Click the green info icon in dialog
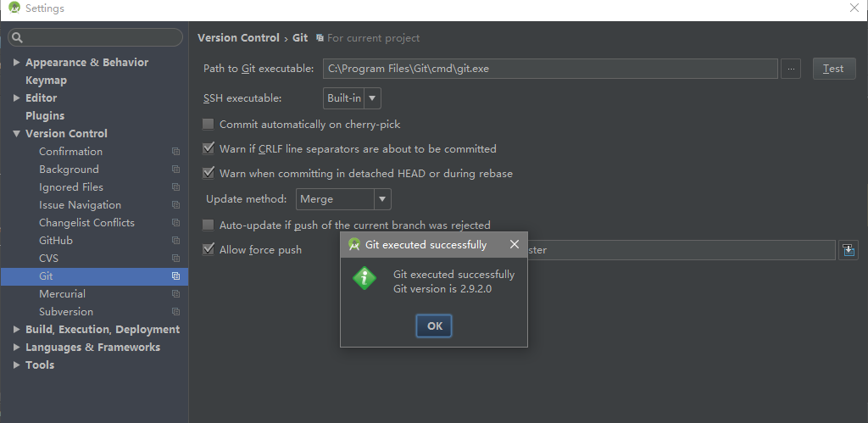 [x=364, y=278]
